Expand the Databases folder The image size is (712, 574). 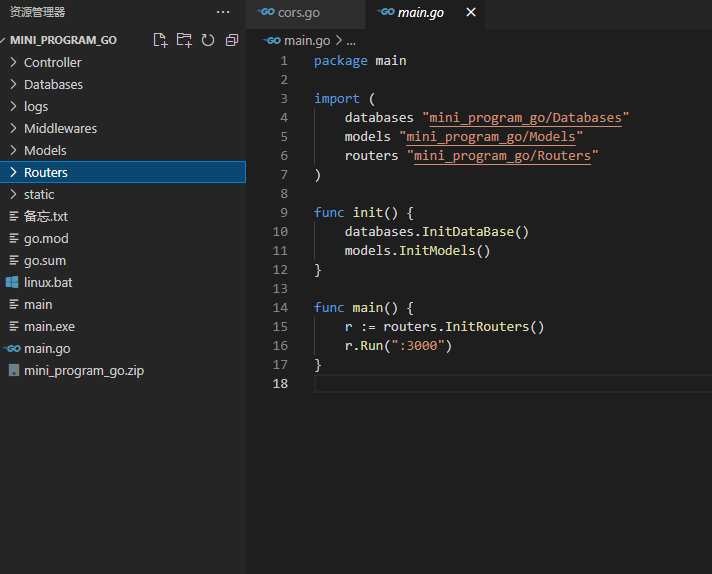click(x=53, y=85)
